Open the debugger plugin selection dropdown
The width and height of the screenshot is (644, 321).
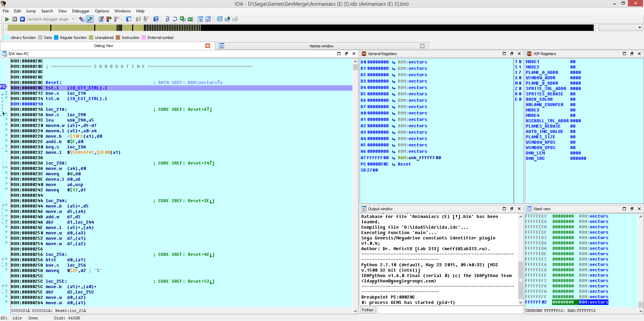(x=73, y=19)
